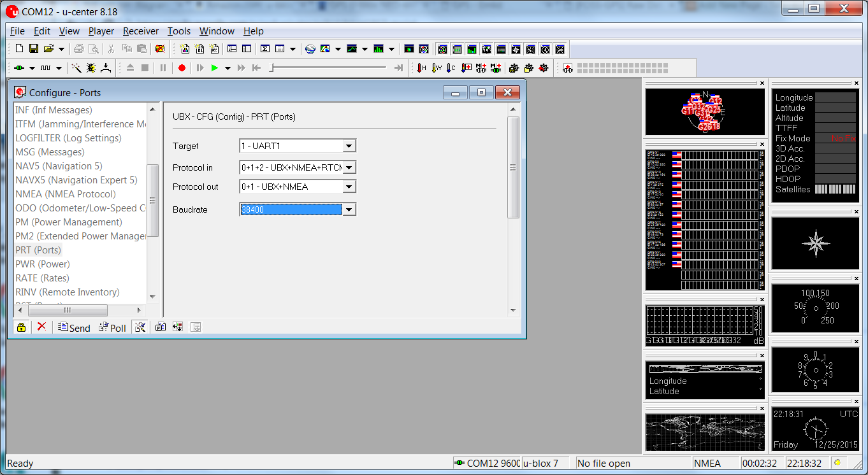868x475 pixels.
Task: Click the Coldstart thermometer C icon
Action: (x=451, y=67)
